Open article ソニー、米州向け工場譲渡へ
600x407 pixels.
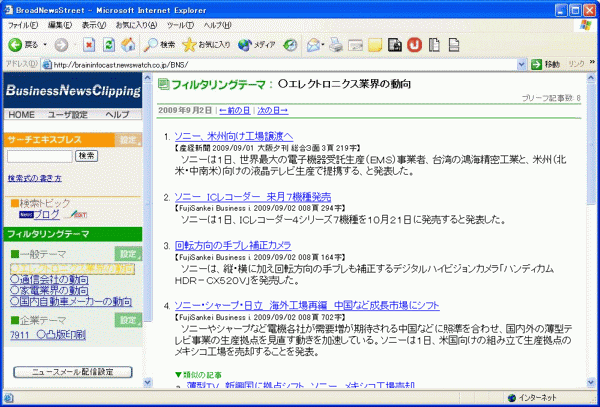pyautogui.click(x=234, y=136)
